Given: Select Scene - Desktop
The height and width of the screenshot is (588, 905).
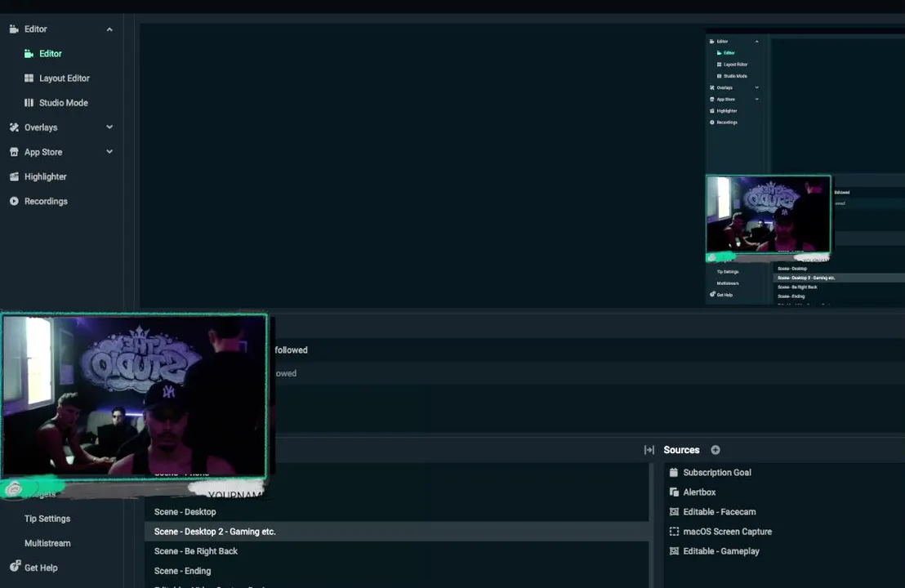Looking at the screenshot, I should (397, 512).
